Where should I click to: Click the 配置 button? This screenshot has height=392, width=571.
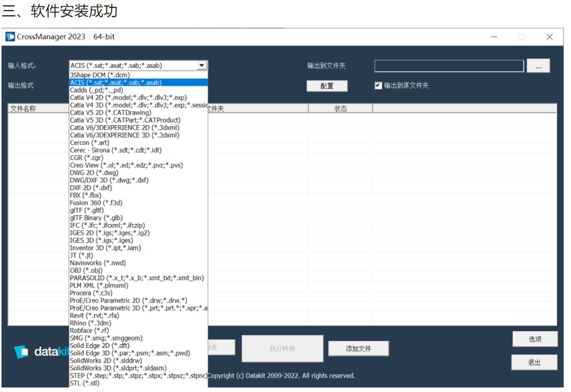tap(327, 86)
